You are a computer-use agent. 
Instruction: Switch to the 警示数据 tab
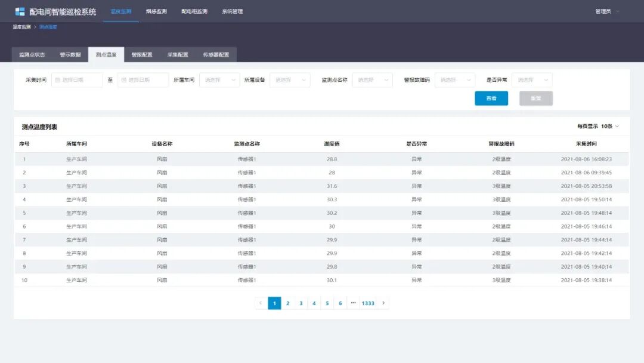tap(70, 55)
